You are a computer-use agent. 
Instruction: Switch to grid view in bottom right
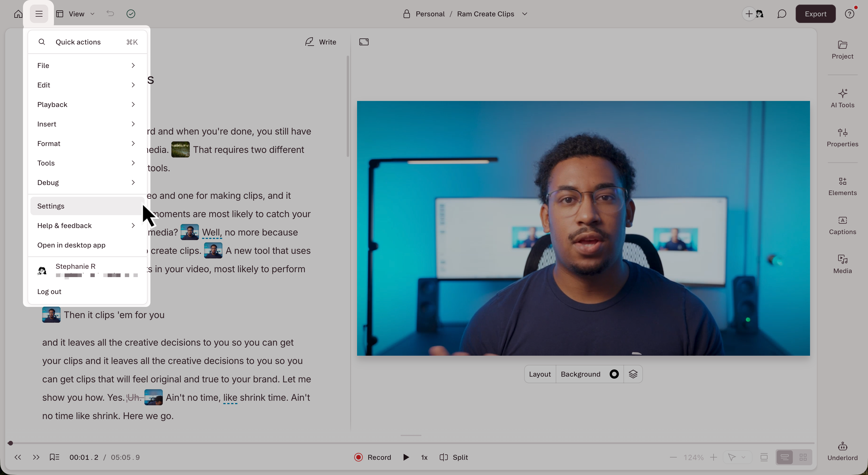click(x=803, y=457)
